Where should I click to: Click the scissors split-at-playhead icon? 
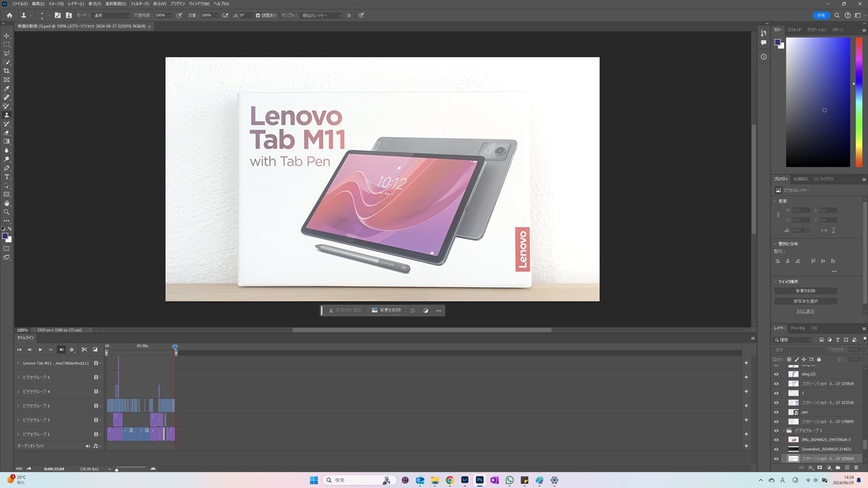click(x=84, y=350)
